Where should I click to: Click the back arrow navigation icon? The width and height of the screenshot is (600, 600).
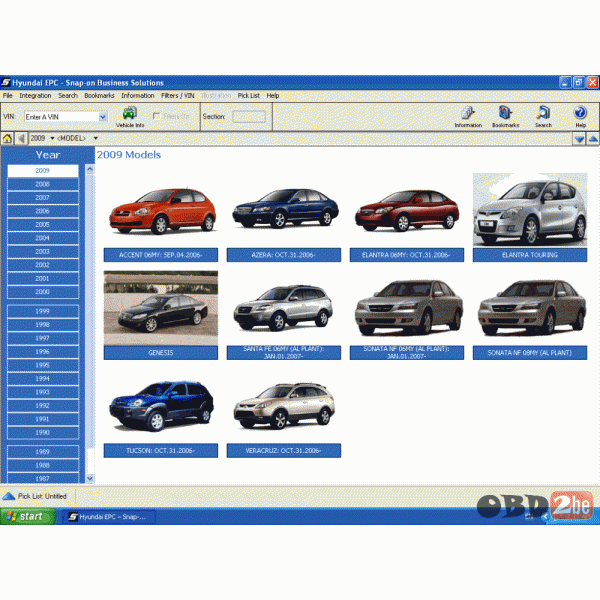21,139
